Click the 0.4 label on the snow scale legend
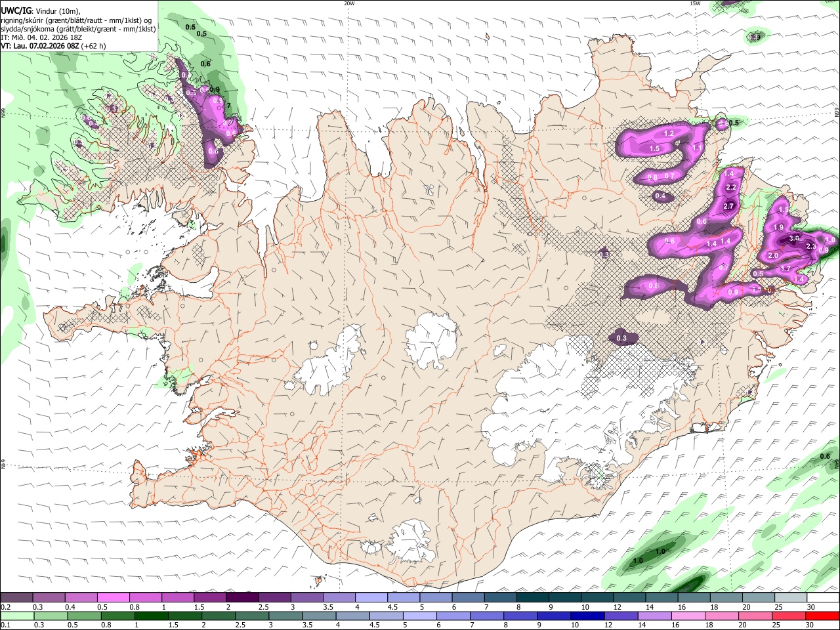840x630 pixels. 70,607
